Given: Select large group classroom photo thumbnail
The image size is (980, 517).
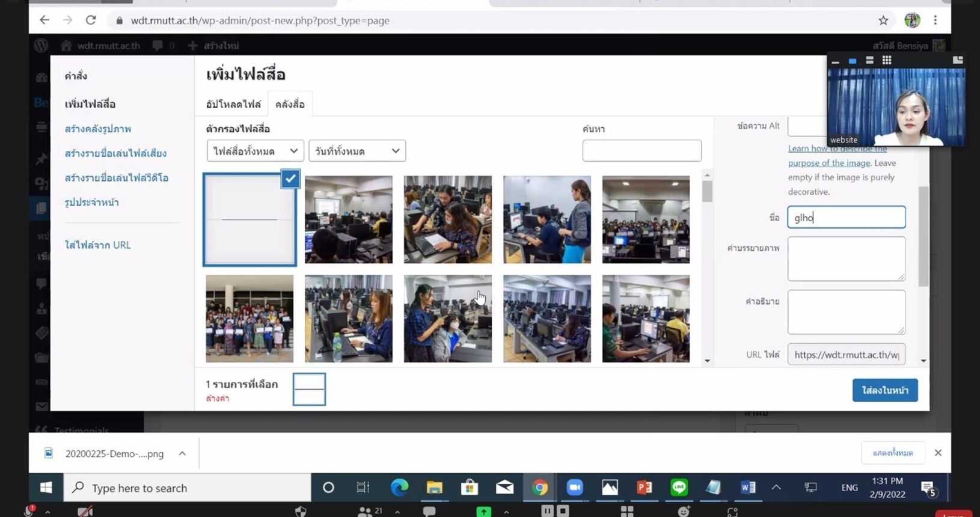Looking at the screenshot, I should click(x=646, y=219).
